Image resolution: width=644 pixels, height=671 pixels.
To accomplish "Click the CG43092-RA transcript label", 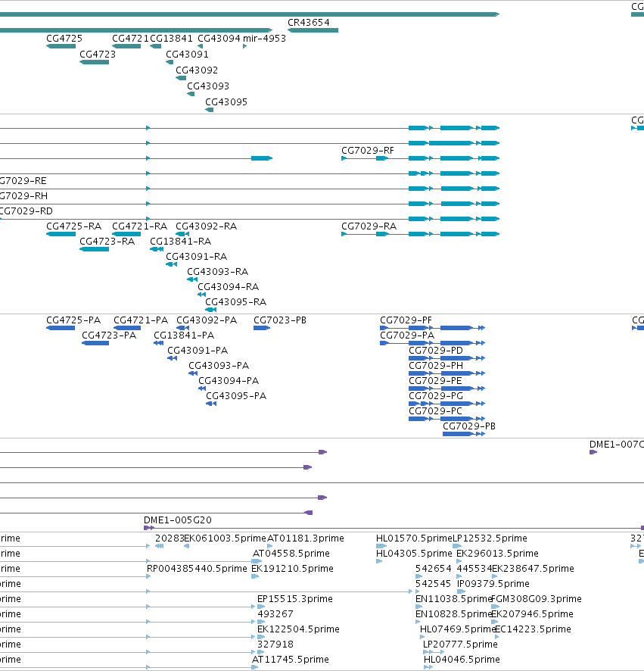I will click(x=206, y=226).
